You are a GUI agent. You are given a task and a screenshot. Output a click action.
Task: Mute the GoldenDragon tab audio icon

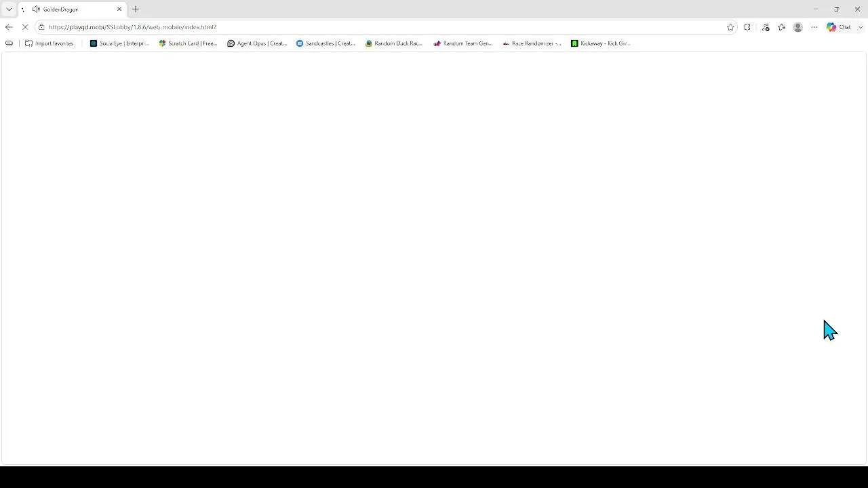[x=36, y=9]
